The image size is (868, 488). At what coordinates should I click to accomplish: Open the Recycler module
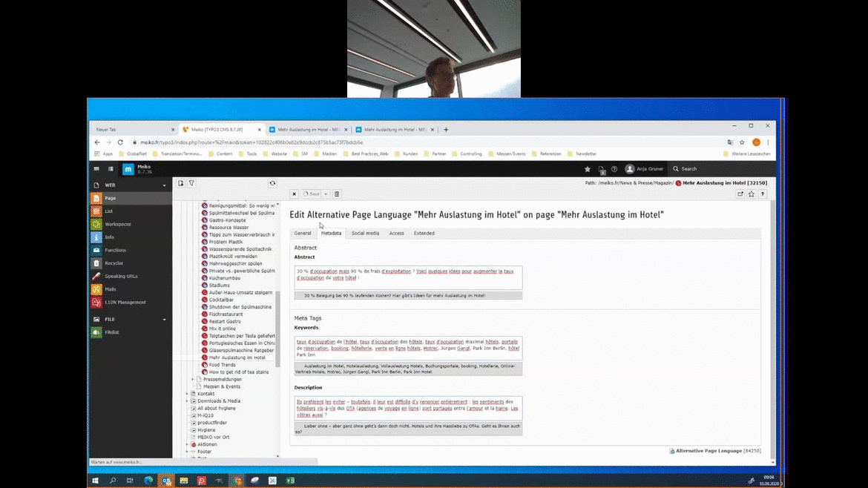coord(114,263)
